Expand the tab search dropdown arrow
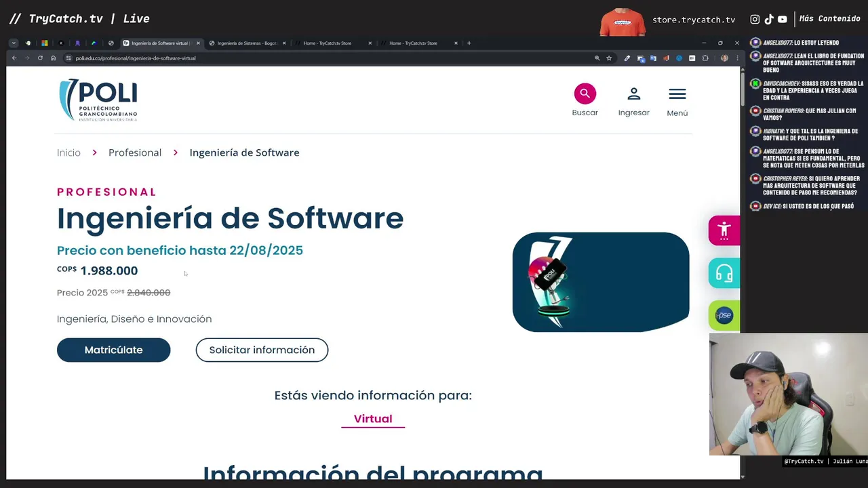This screenshot has width=868, height=488. (x=13, y=43)
